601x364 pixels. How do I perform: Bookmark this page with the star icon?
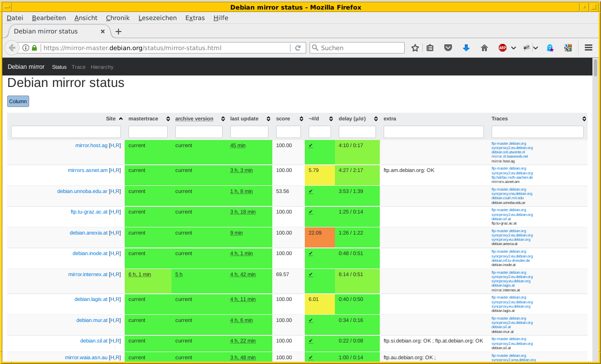pyautogui.click(x=415, y=48)
